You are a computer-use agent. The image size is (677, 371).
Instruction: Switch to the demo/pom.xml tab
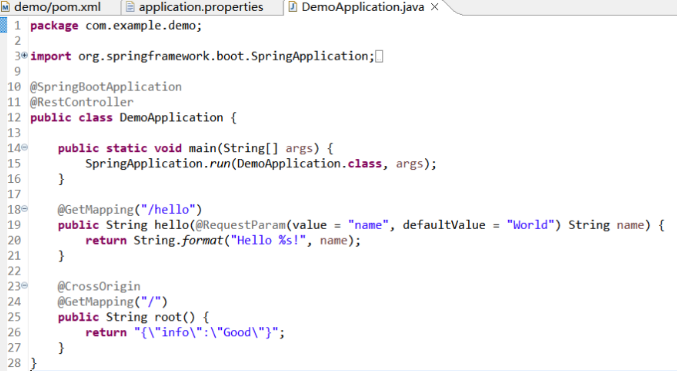click(x=52, y=7)
